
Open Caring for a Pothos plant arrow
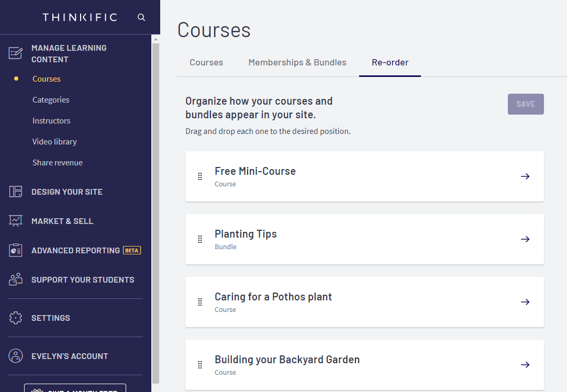(x=525, y=302)
